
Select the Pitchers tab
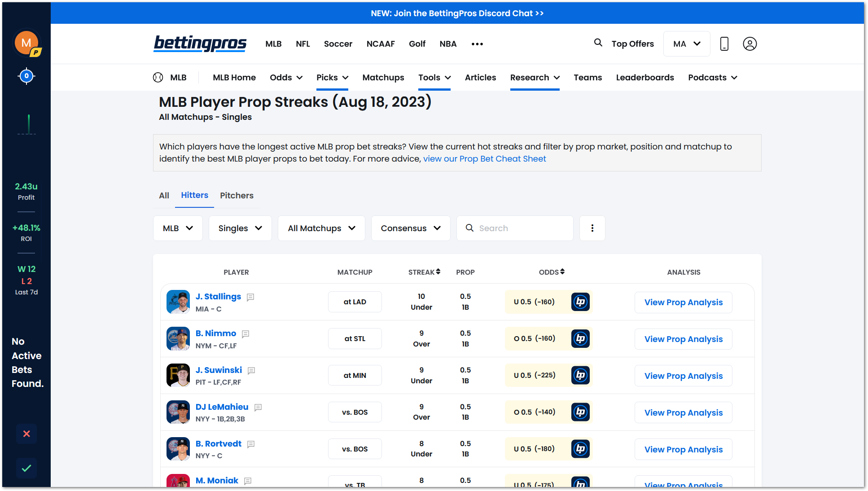[237, 195]
